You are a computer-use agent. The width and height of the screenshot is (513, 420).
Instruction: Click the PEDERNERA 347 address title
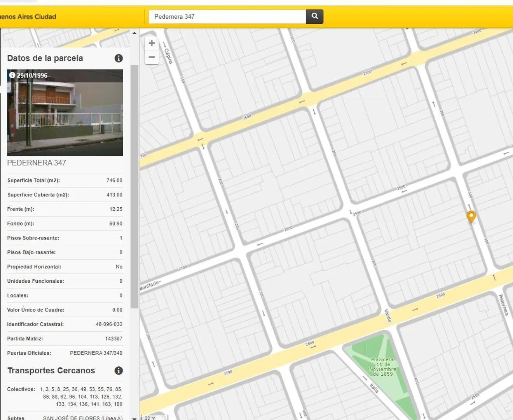[37, 163]
